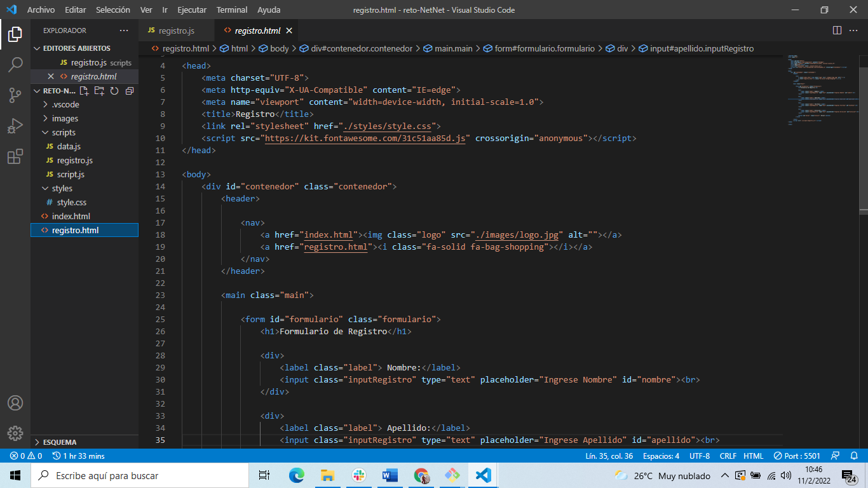
Task: Close the registro.html editor tab
Action: [x=289, y=30]
